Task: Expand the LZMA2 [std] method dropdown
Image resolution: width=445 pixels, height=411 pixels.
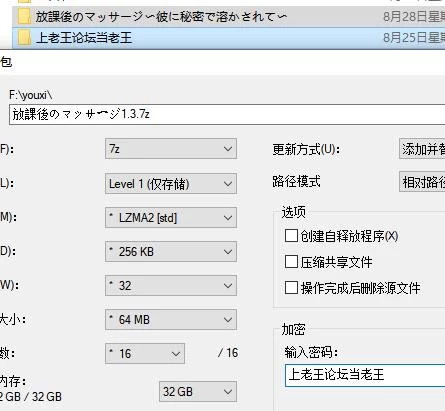Action: pyautogui.click(x=171, y=217)
